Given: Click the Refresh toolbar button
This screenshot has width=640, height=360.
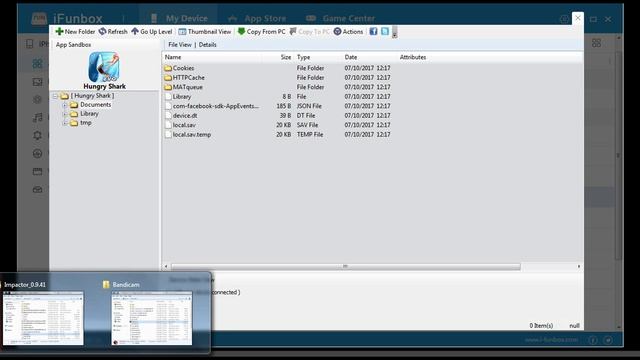Looking at the screenshot, I should point(113,31).
